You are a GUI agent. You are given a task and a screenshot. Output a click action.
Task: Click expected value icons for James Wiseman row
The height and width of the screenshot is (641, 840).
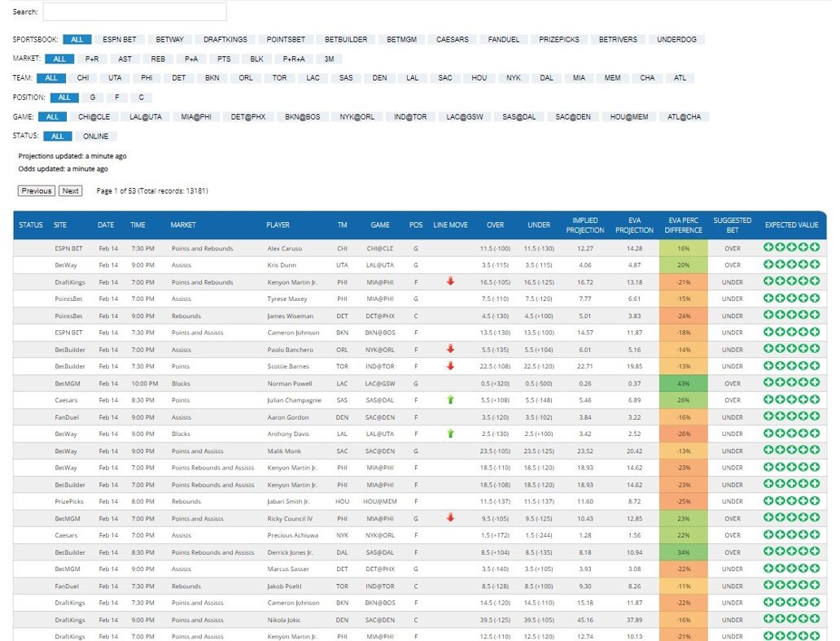[791, 314]
